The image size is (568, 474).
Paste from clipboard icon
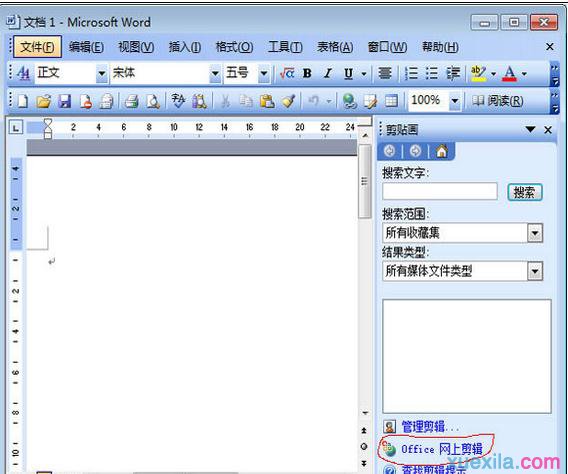(x=267, y=101)
